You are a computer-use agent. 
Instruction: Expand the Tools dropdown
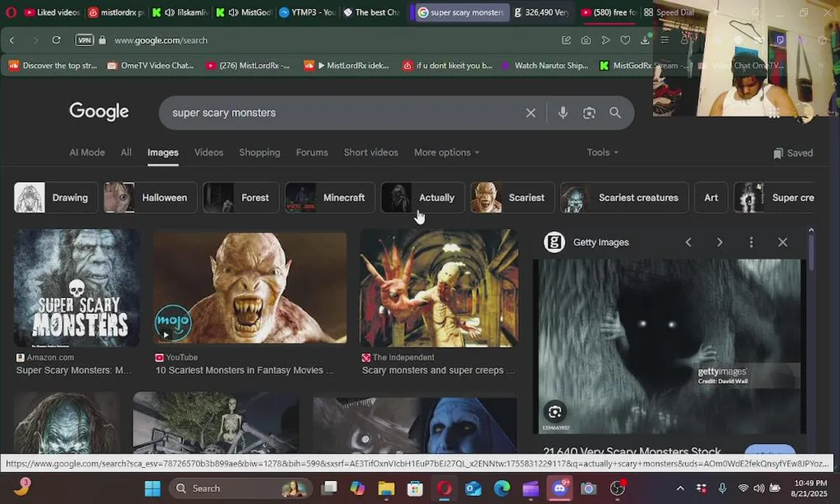tap(602, 153)
